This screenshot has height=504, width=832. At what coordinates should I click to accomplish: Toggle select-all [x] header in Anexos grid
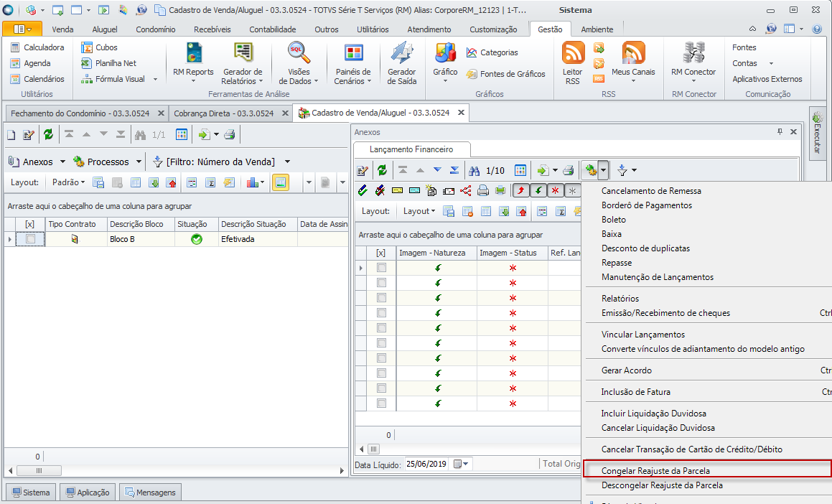tap(381, 253)
